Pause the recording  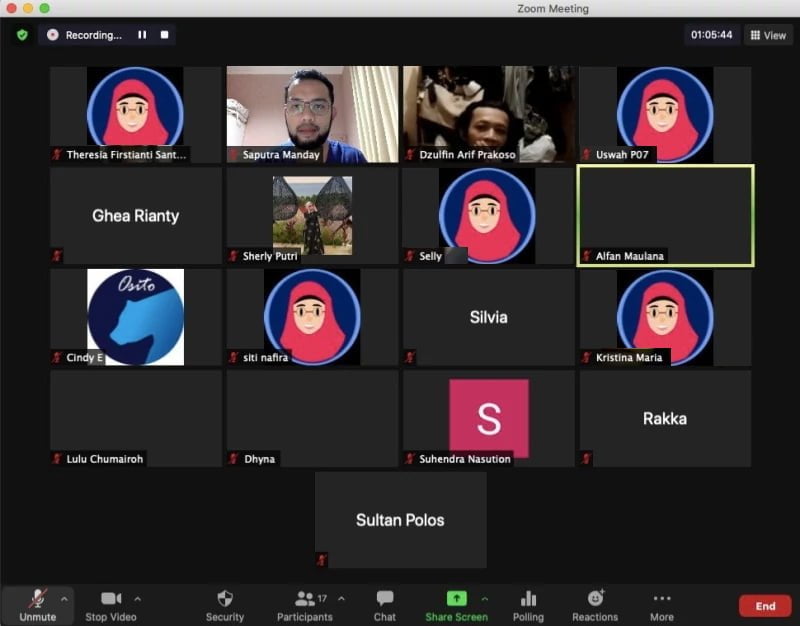click(142, 35)
